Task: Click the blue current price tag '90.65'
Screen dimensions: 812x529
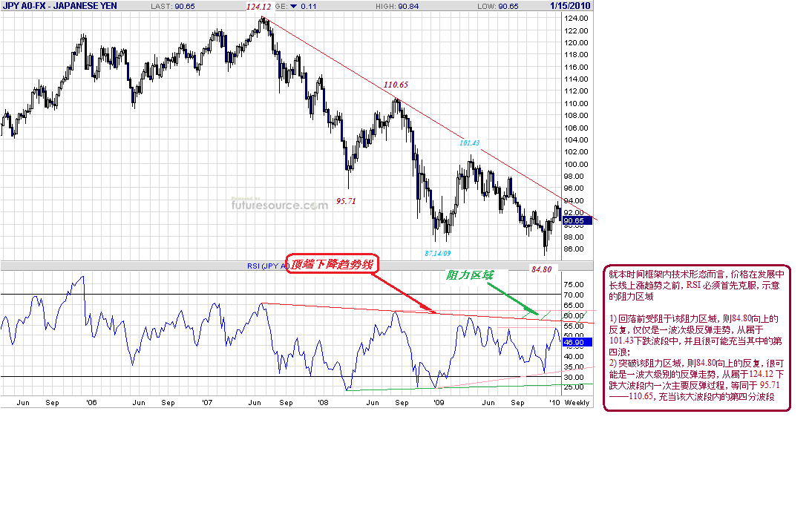Action: pyautogui.click(x=577, y=220)
